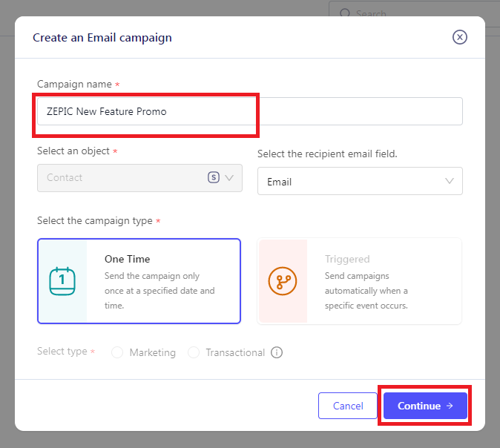500x448 pixels.
Task: Click the branch icon on Triggered card
Action: tap(283, 281)
